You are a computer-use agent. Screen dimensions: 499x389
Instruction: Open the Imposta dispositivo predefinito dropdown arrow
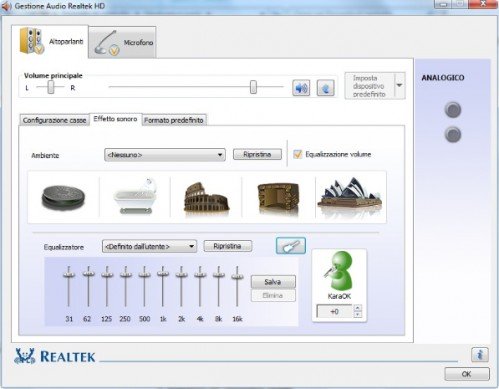click(x=399, y=85)
